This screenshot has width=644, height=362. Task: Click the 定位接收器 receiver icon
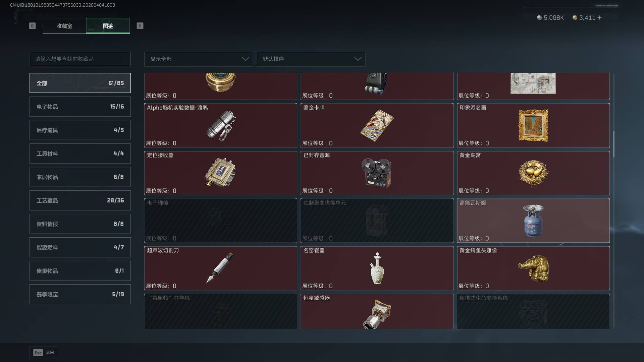coord(220,173)
